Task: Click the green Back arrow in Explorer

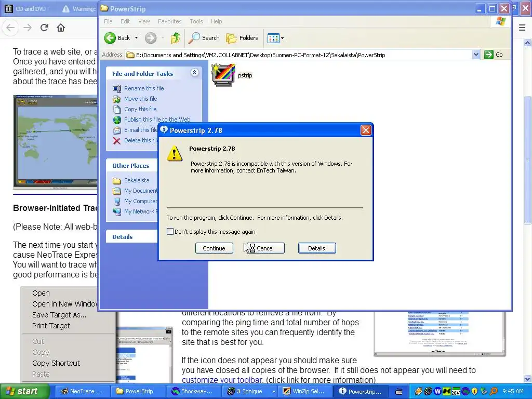Action: (110, 38)
